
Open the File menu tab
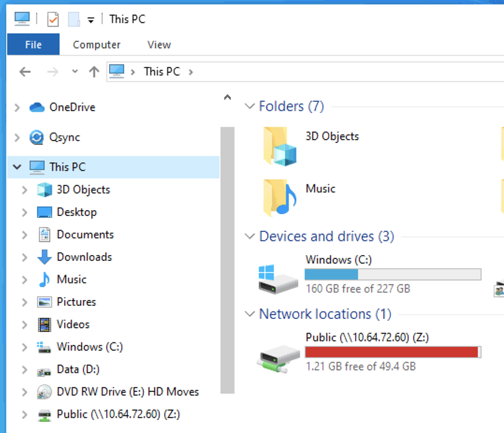tap(33, 44)
